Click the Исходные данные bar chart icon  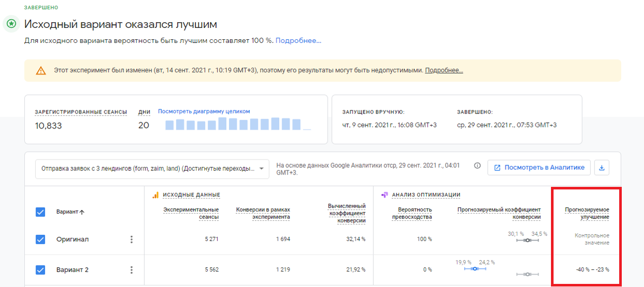pos(155,195)
